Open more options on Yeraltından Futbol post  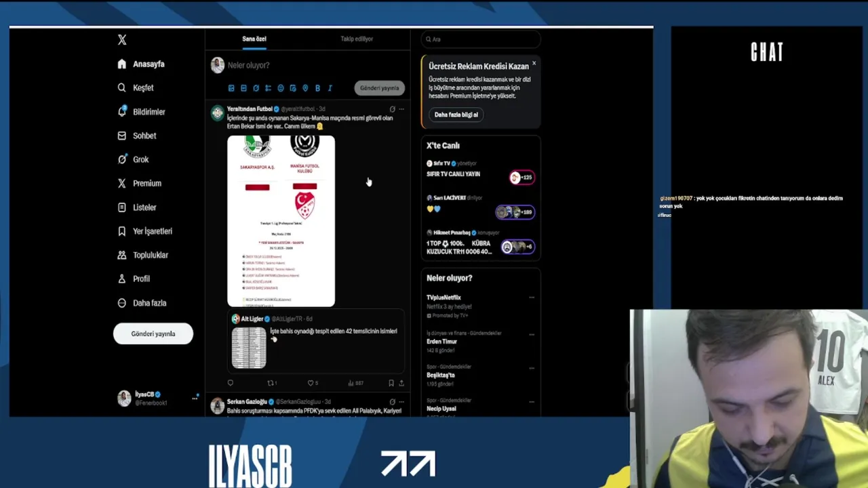pos(401,108)
